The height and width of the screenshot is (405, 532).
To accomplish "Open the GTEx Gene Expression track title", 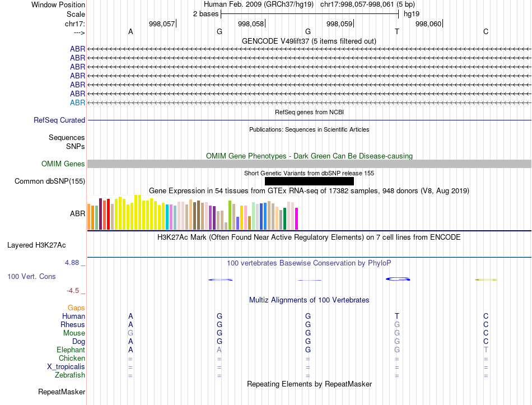I will (x=309, y=191).
